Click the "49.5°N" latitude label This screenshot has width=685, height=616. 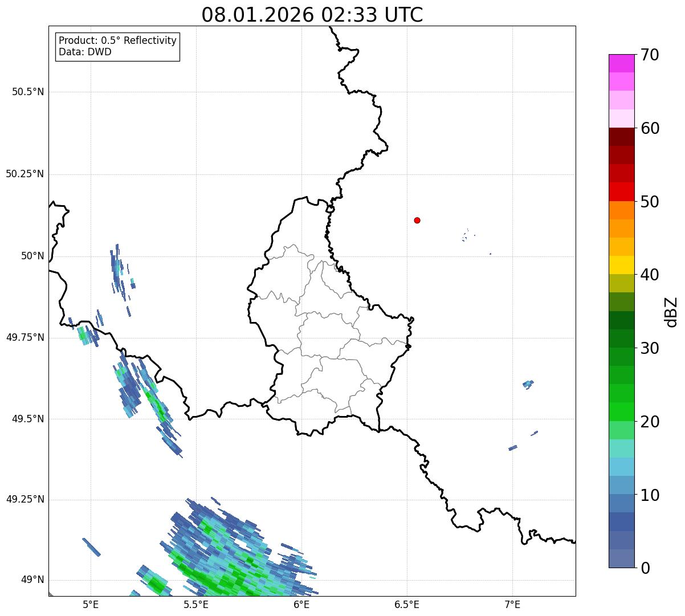click(28, 419)
